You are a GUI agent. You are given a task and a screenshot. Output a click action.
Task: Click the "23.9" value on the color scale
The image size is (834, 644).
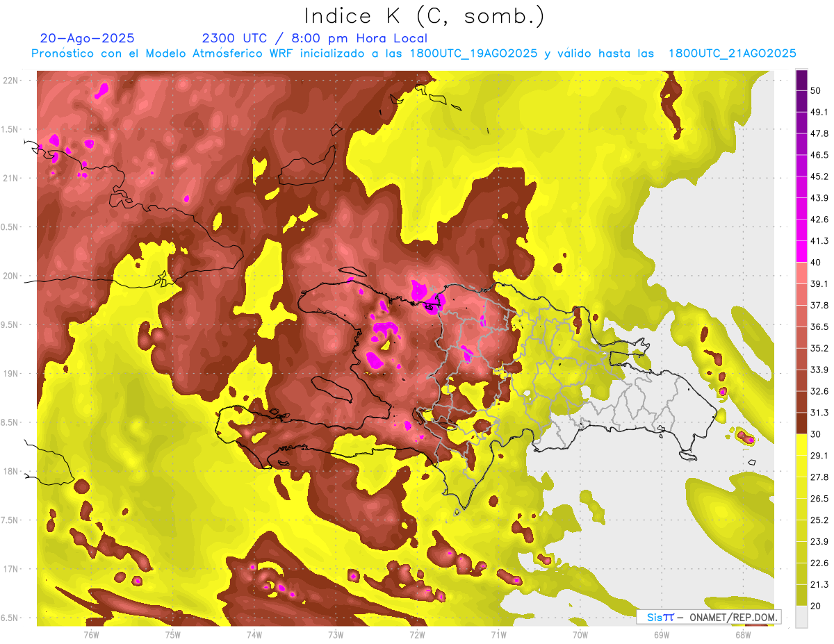pyautogui.click(x=819, y=542)
